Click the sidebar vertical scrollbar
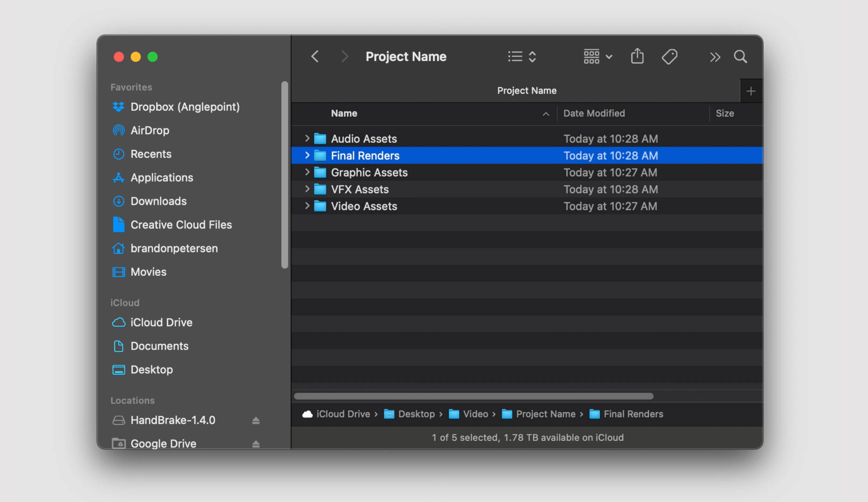 tap(285, 175)
